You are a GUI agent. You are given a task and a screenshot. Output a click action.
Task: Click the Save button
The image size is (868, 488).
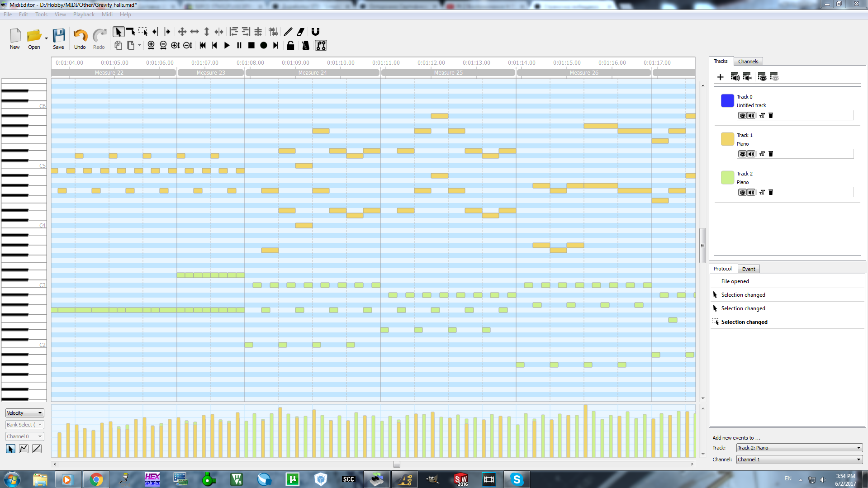pyautogui.click(x=58, y=39)
